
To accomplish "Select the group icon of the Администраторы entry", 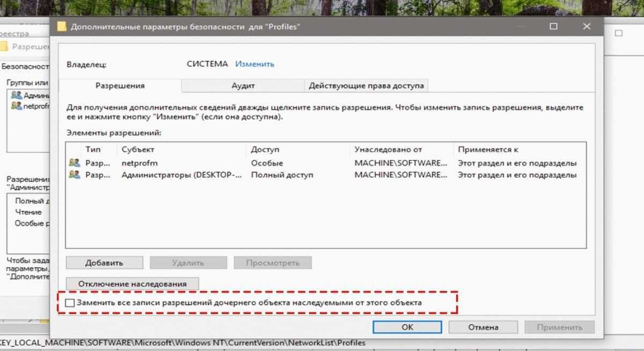I will pyautogui.click(x=75, y=175).
